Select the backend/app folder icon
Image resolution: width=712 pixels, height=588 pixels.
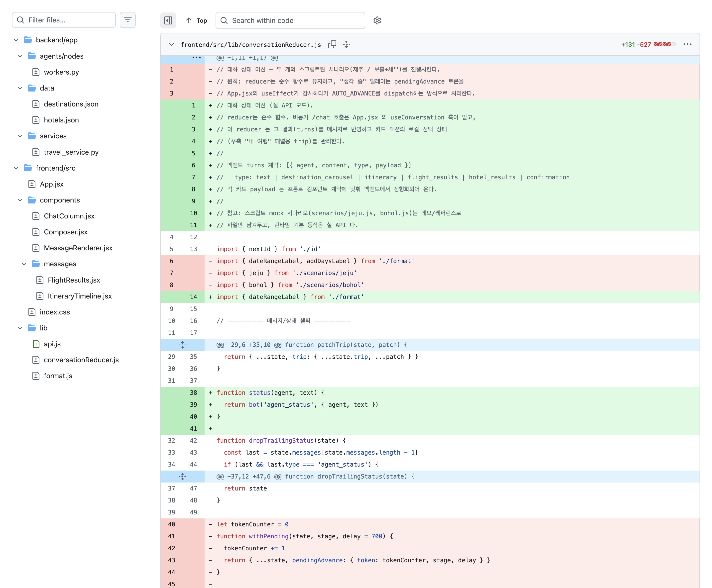tap(28, 40)
